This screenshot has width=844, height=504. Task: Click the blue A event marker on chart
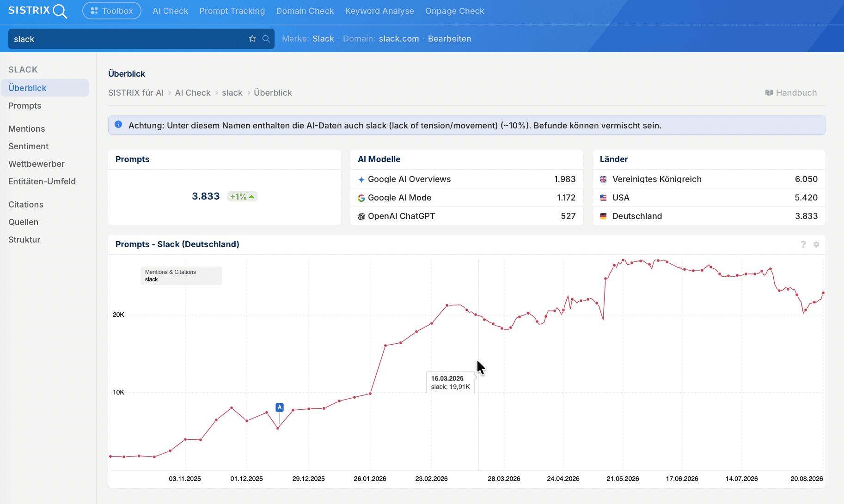click(280, 407)
